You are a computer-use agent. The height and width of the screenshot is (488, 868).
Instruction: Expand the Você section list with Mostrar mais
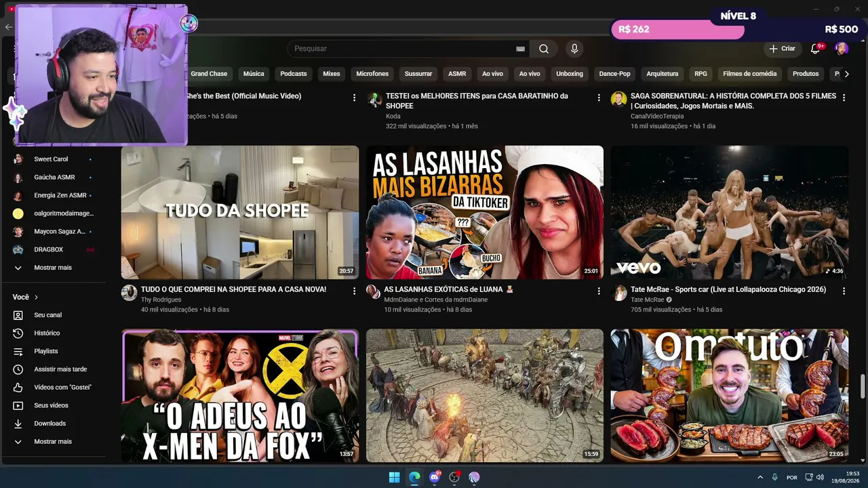coord(53,442)
